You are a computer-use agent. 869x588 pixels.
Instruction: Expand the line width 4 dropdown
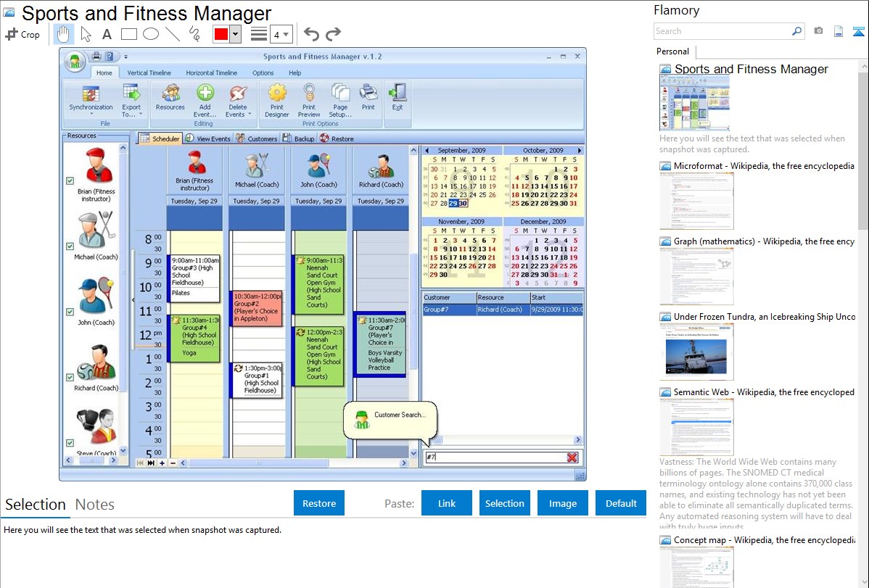pos(286,34)
